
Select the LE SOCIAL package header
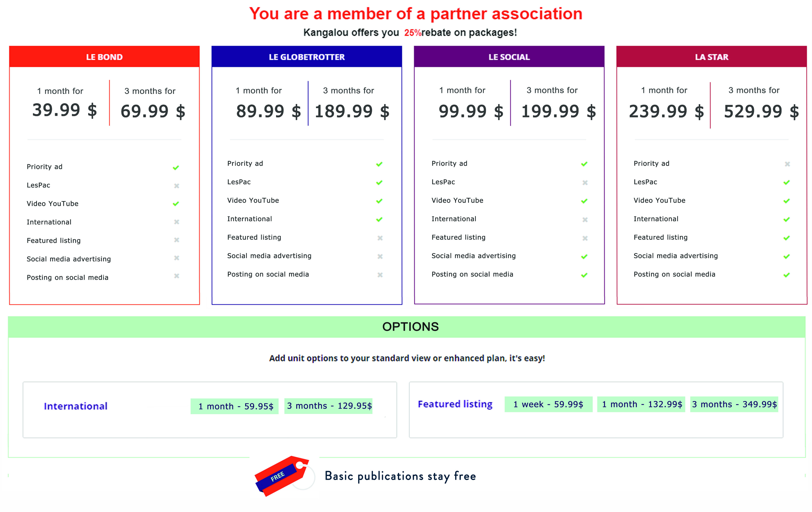tap(509, 57)
